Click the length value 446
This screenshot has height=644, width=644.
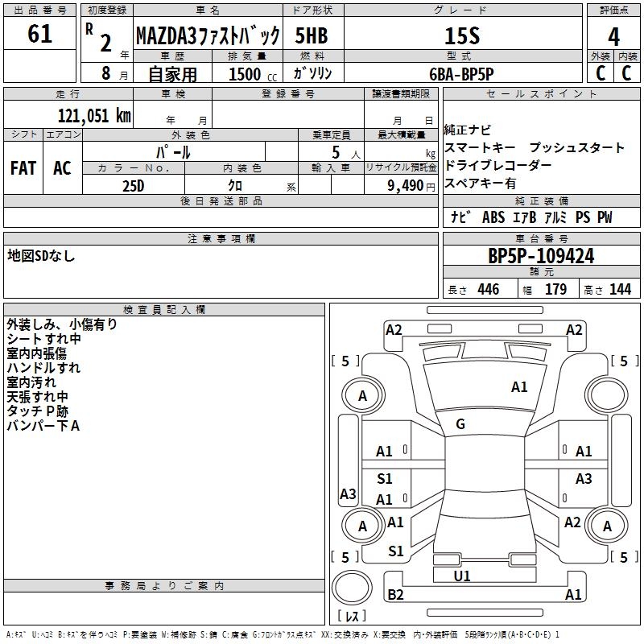489,290
